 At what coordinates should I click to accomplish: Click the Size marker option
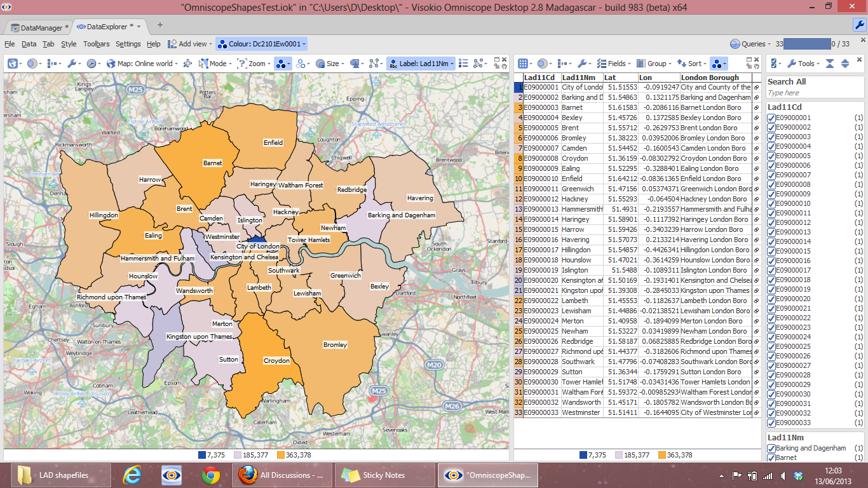[329, 64]
